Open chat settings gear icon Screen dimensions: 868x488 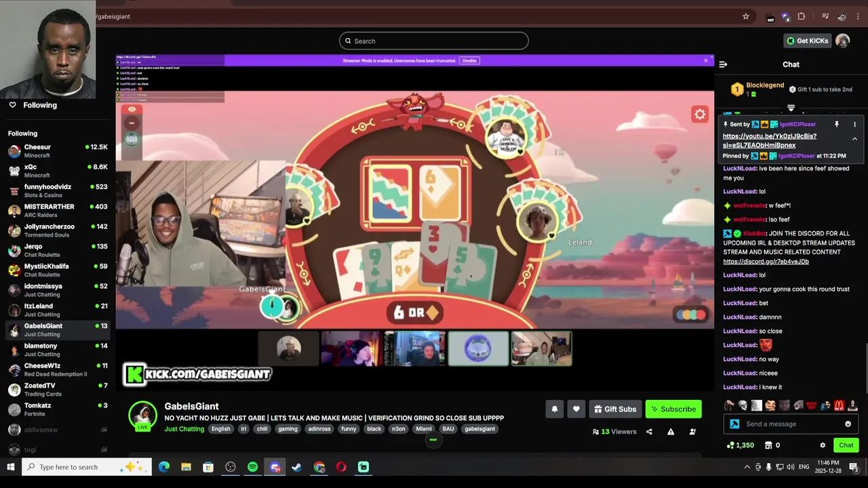[823, 445]
